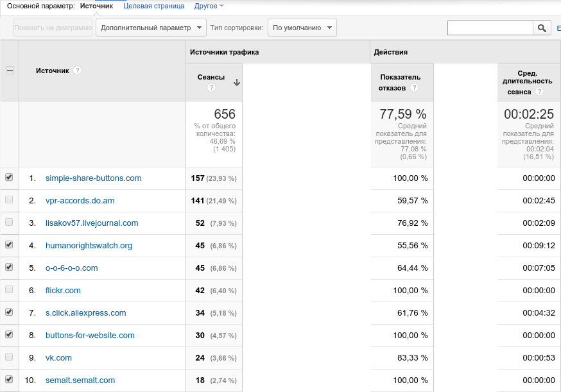Viewport: 561px width, 392px height.
Task: Open the simple-share-buttons.com source link
Action: tap(93, 178)
